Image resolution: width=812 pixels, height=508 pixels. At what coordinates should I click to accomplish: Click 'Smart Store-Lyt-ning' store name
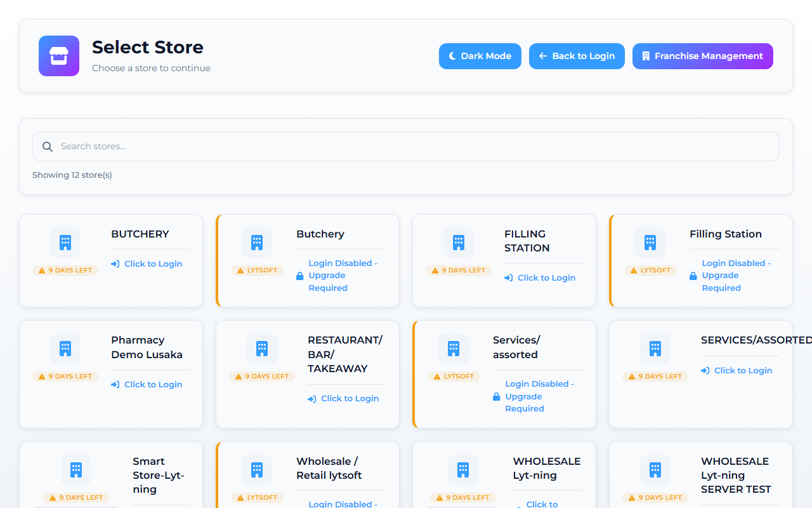coord(159,475)
